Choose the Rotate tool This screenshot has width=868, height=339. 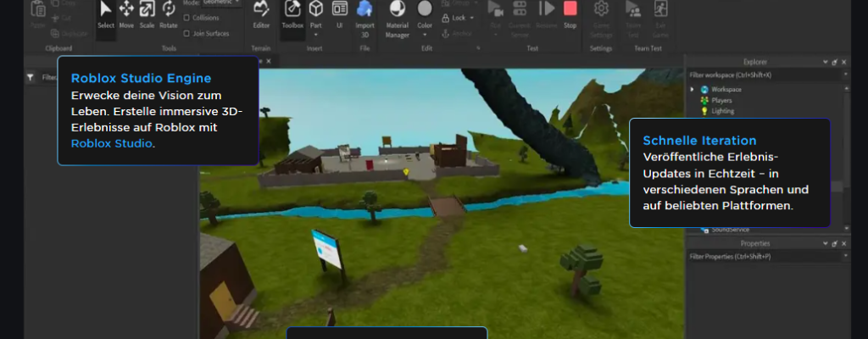click(169, 13)
